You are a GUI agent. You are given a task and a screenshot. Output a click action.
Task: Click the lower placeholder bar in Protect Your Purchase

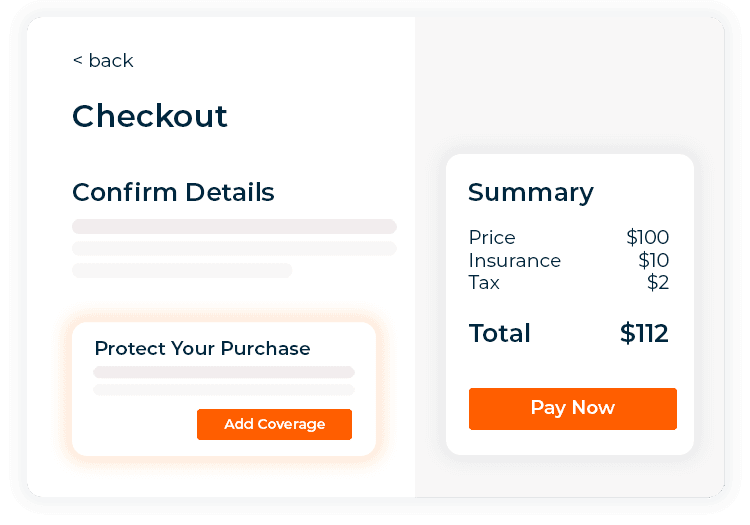(x=224, y=389)
